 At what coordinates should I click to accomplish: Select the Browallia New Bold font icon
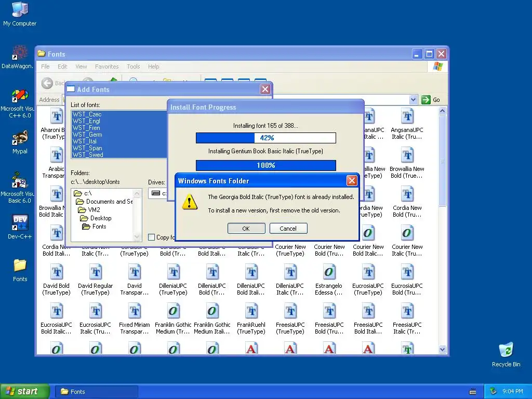tap(407, 163)
